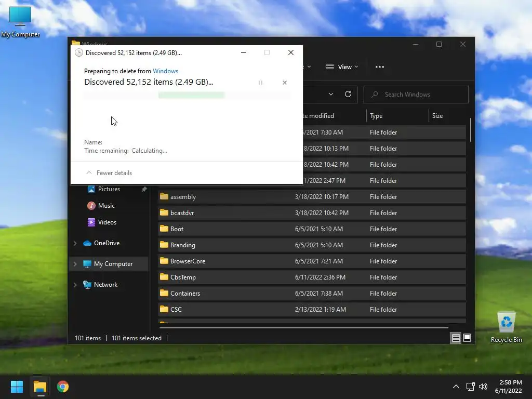The width and height of the screenshot is (532, 399).
Task: Select the CSC folder icon
Action: [164, 309]
